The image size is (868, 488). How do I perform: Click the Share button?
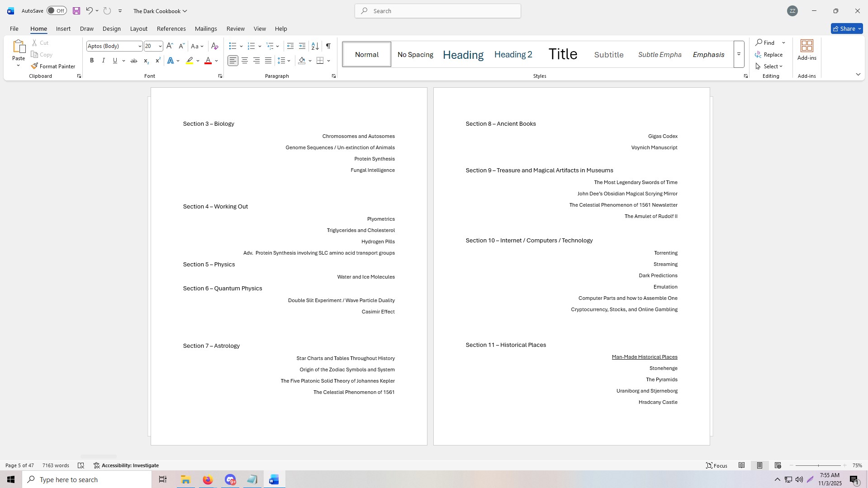pos(847,28)
